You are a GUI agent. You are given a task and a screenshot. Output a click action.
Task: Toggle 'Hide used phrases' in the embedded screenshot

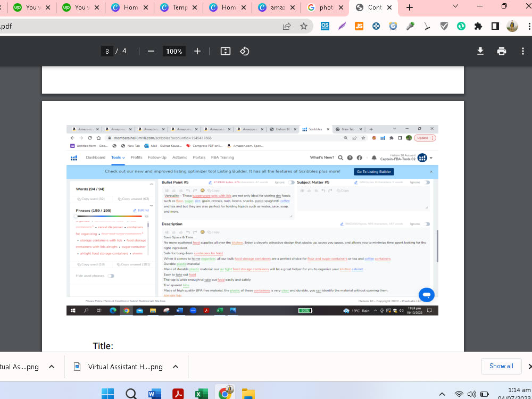click(x=111, y=276)
